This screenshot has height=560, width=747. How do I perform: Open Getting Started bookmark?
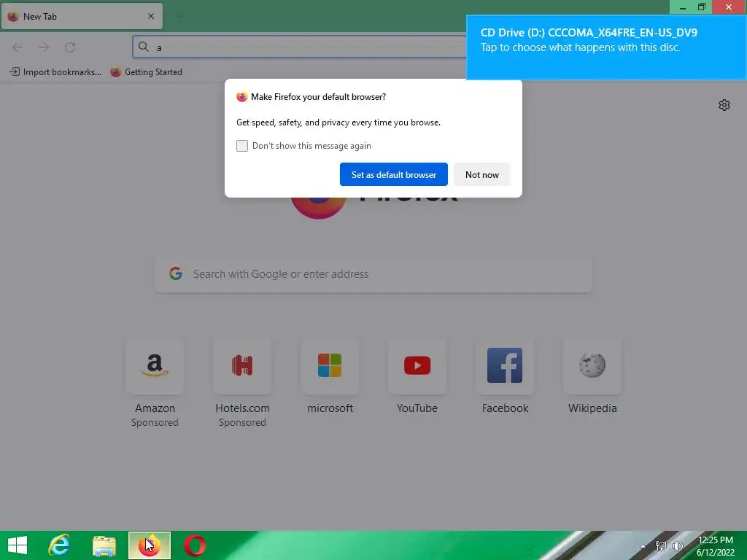pyautogui.click(x=146, y=72)
